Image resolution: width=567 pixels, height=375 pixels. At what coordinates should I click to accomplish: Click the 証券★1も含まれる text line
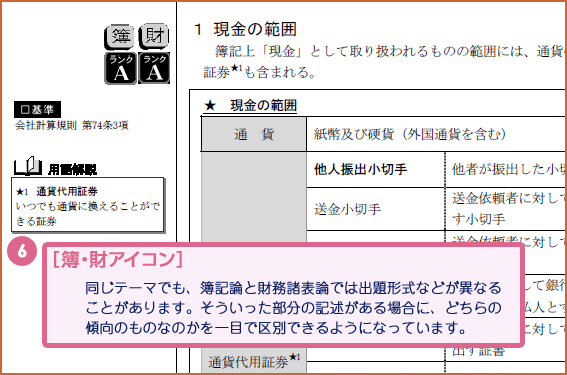tap(259, 72)
